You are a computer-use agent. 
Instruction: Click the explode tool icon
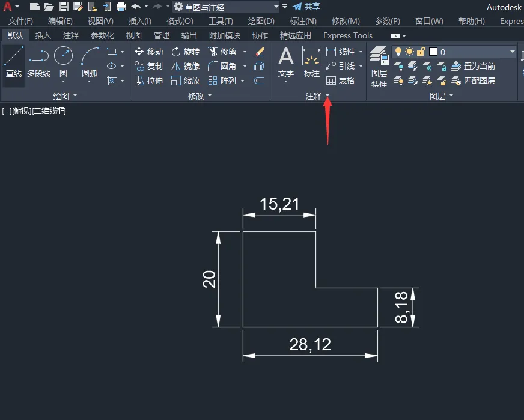point(259,66)
